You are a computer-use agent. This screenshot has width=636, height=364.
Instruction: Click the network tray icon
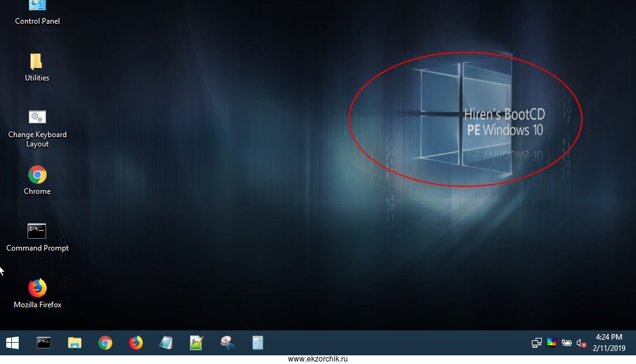(x=537, y=343)
